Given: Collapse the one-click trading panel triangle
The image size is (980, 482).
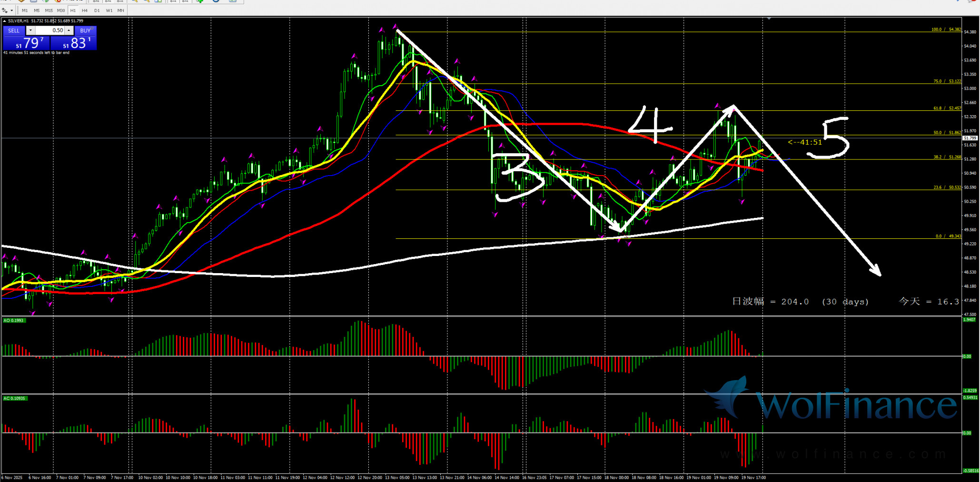Looking at the screenshot, I should [x=4, y=21].
